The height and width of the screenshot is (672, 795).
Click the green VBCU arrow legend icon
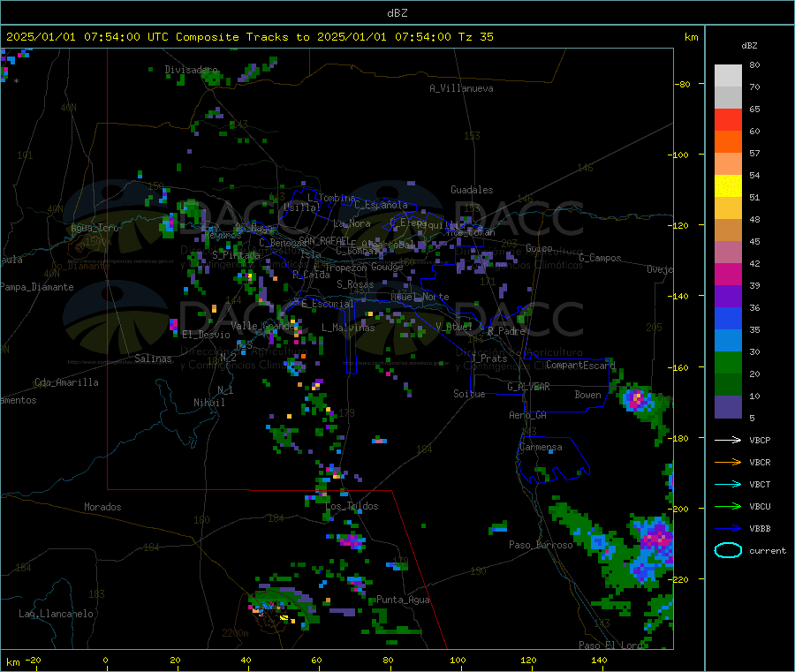(728, 506)
